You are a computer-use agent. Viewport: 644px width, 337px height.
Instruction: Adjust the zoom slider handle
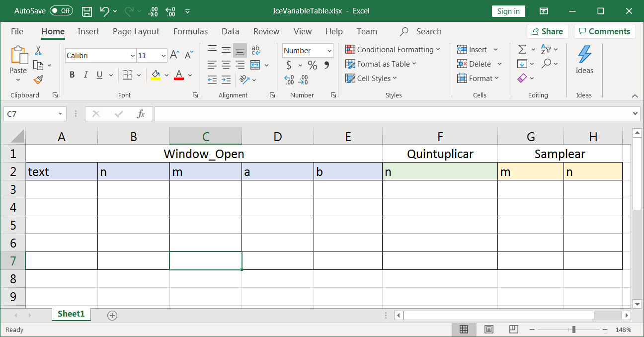pos(574,330)
